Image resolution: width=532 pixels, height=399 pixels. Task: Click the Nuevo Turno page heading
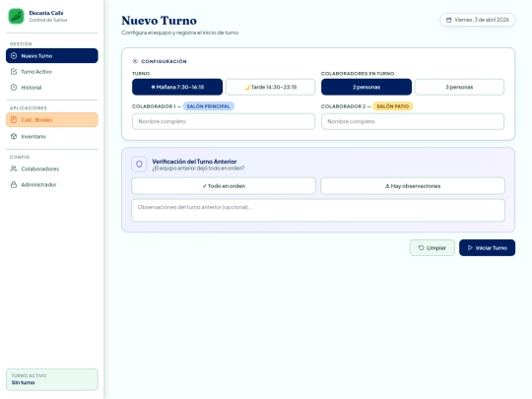(x=160, y=21)
